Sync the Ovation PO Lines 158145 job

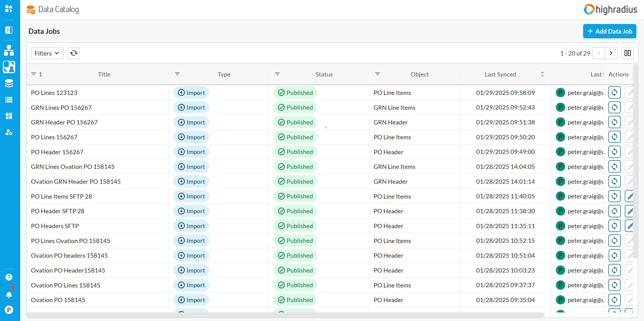614,285
